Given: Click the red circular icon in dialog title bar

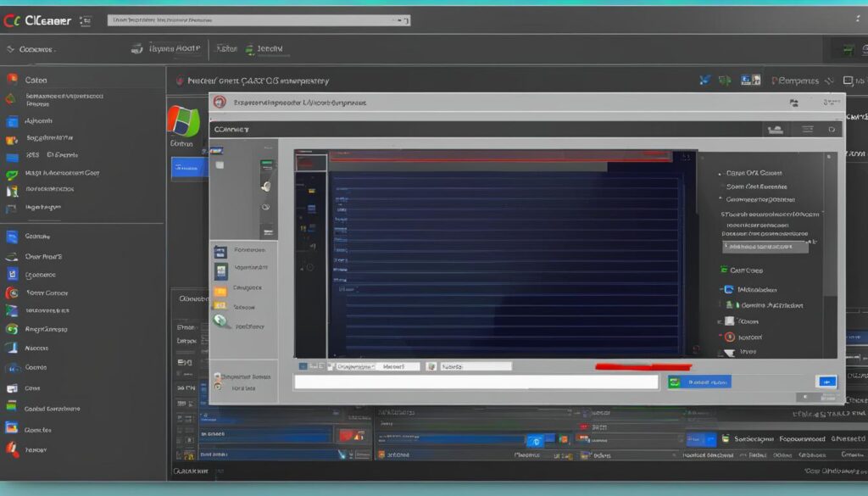Looking at the screenshot, I should [220, 102].
